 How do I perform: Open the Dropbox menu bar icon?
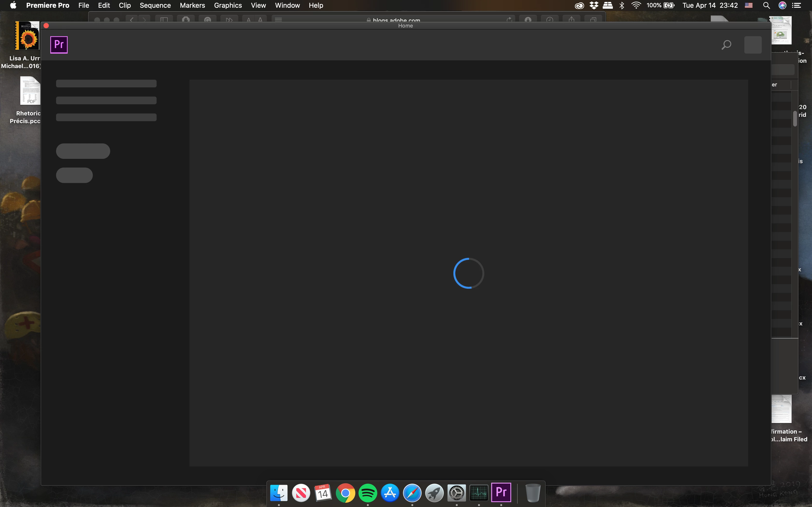coord(594,5)
